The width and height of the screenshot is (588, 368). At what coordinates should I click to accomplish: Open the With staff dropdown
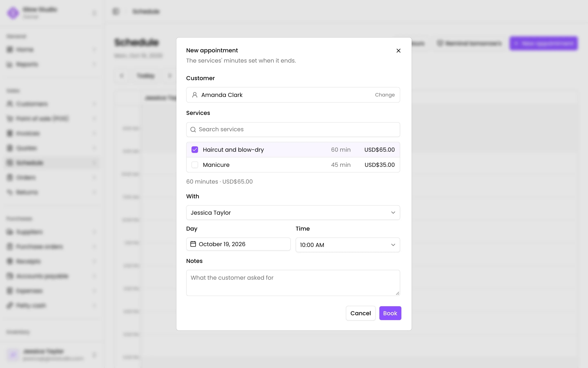293,213
